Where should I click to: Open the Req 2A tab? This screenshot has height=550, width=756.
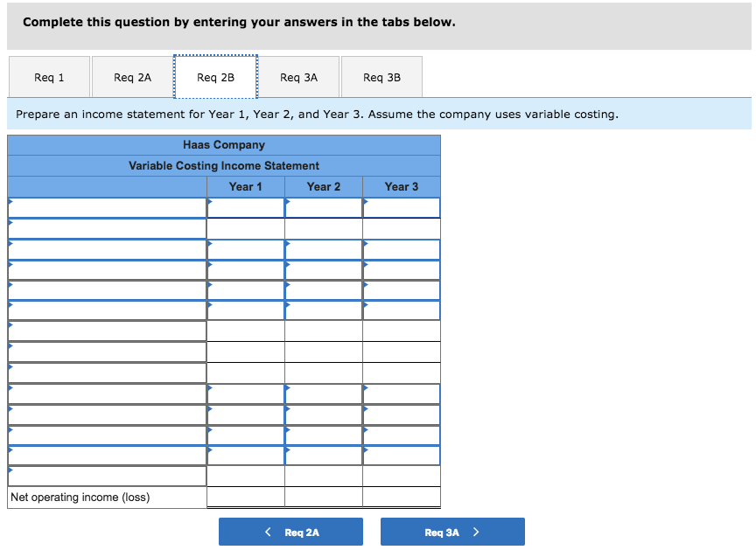(131, 77)
